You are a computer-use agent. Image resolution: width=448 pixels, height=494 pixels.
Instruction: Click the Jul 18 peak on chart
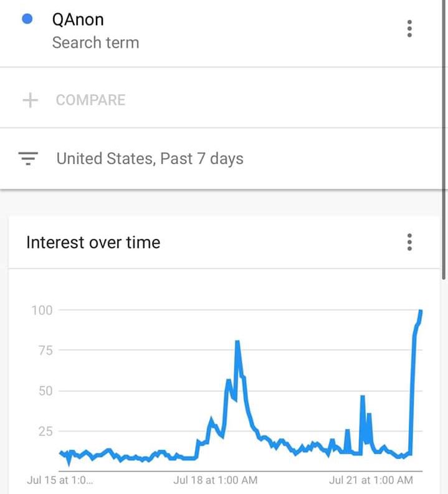tap(237, 342)
